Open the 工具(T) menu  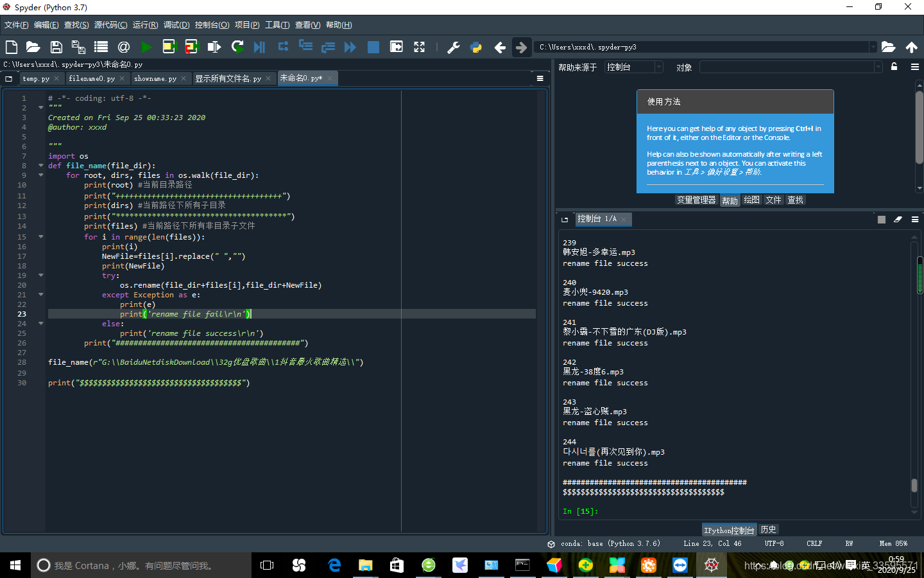tap(277, 25)
